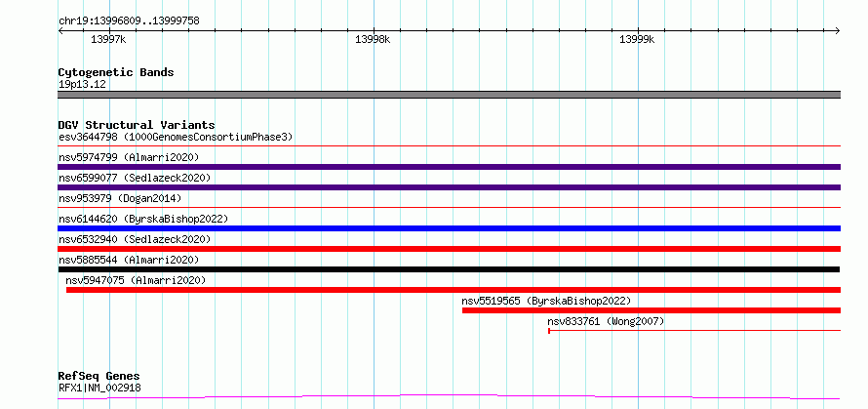Image resolution: width=868 pixels, height=409 pixels.
Task: Click the nsv953979 (Dogan2014) label
Action: tap(120, 198)
